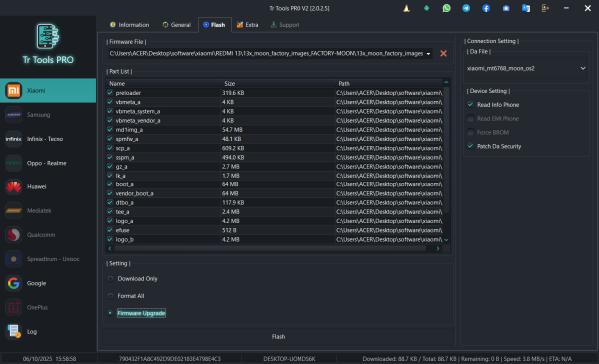Toggle Patch Da Security checkbox

[470, 146]
